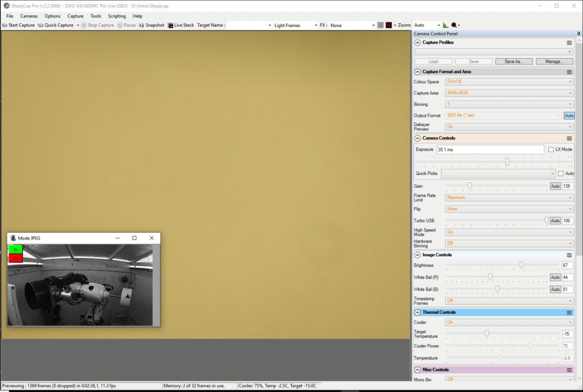Image resolution: width=583 pixels, height=392 pixels.
Task: Click the Gain value field showing 139
Action: pyautogui.click(x=568, y=186)
